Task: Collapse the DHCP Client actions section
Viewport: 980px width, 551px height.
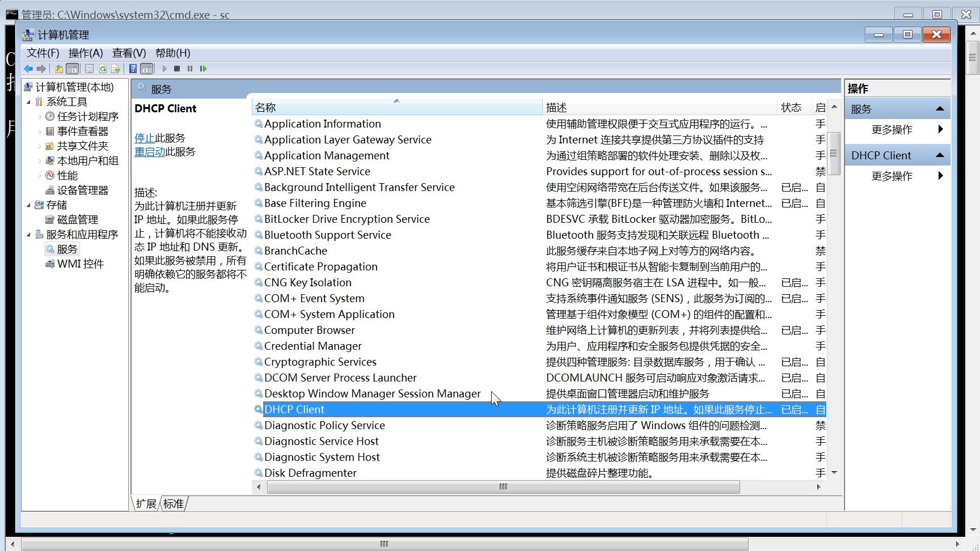Action: point(940,155)
